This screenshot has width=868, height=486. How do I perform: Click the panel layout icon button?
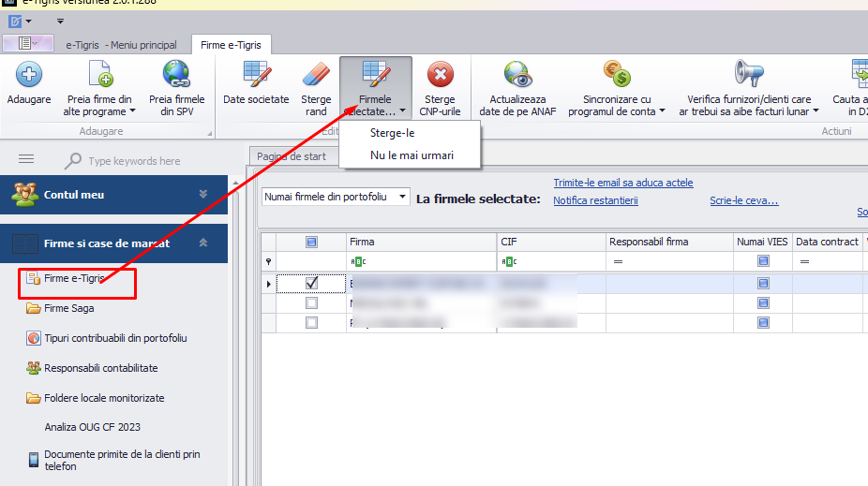[x=28, y=43]
